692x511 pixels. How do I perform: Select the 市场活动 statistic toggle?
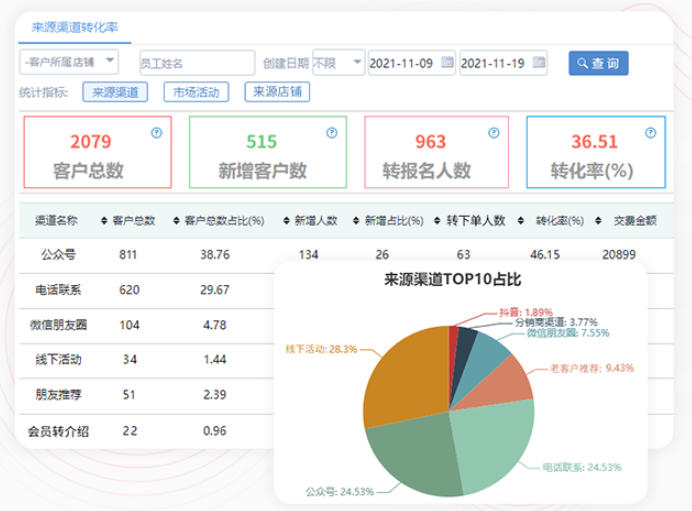point(196,92)
